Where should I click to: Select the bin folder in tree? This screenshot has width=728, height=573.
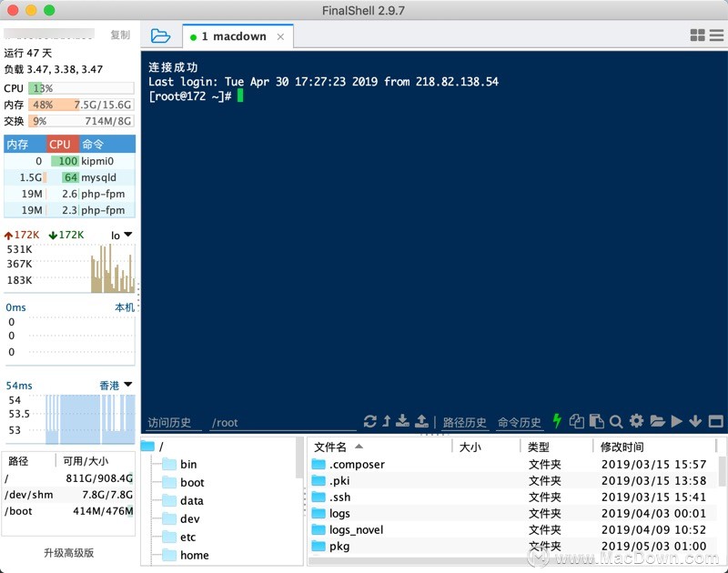pyautogui.click(x=179, y=464)
